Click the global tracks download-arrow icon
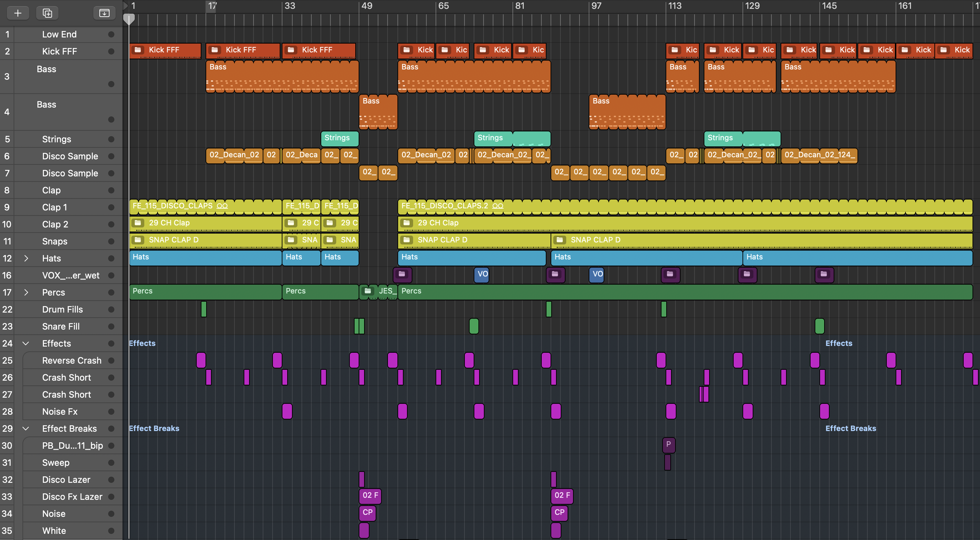The image size is (980, 540). (x=104, y=13)
